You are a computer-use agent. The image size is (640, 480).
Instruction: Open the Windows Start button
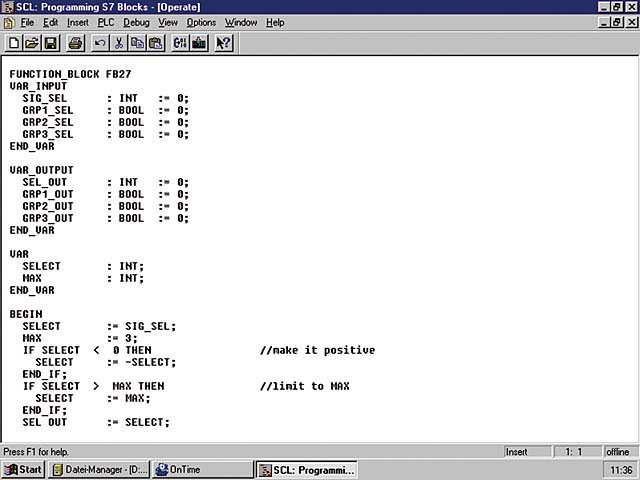[x=24, y=469]
